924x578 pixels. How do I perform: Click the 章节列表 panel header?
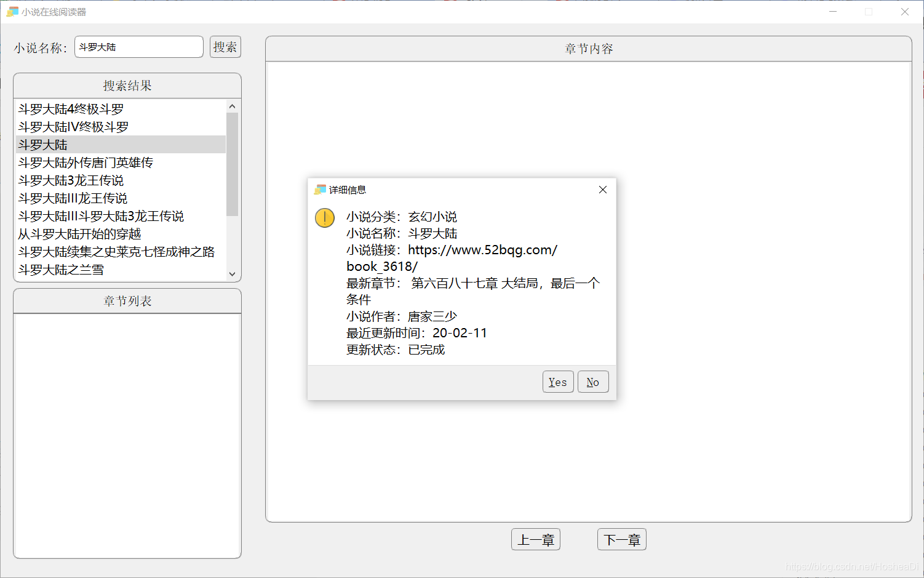click(x=127, y=301)
